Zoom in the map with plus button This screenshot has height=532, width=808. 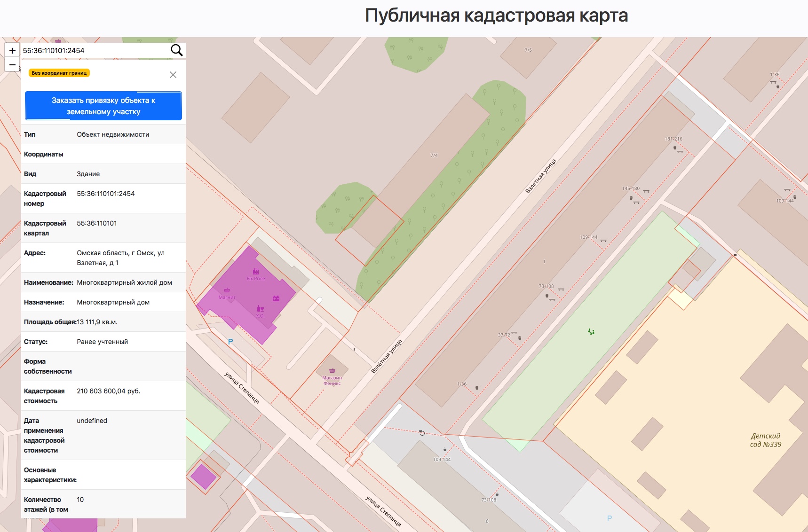coord(12,50)
